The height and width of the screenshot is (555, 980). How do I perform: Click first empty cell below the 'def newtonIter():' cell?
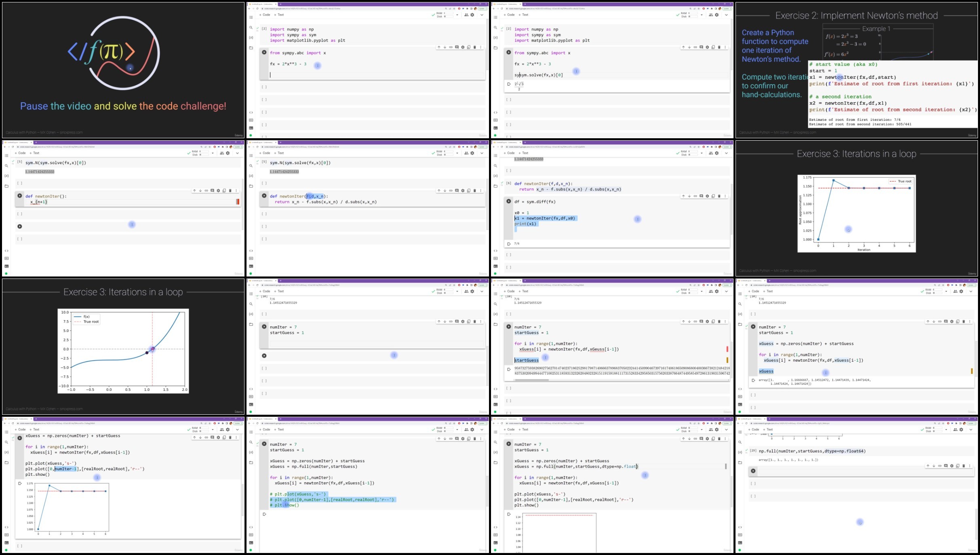point(129,214)
